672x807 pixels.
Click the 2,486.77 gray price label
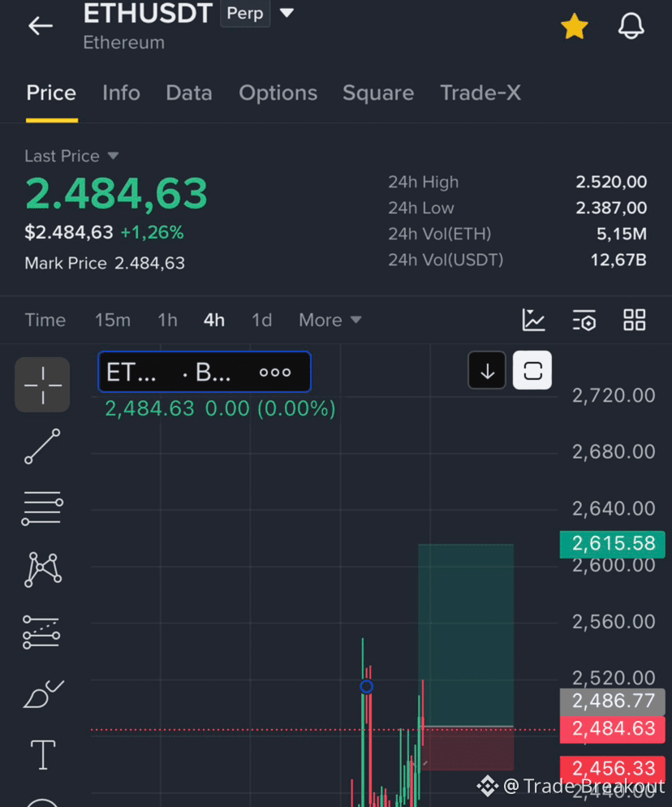click(612, 701)
